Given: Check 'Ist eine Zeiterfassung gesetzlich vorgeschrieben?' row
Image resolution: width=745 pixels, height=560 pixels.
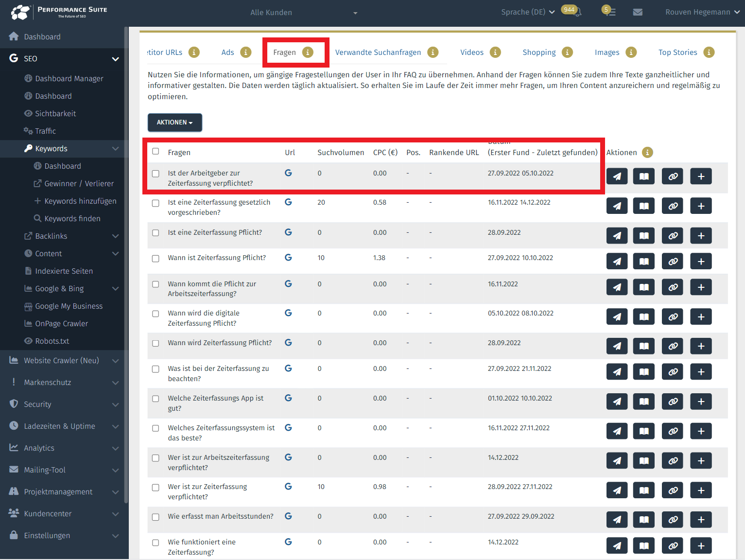Looking at the screenshot, I should 156,203.
